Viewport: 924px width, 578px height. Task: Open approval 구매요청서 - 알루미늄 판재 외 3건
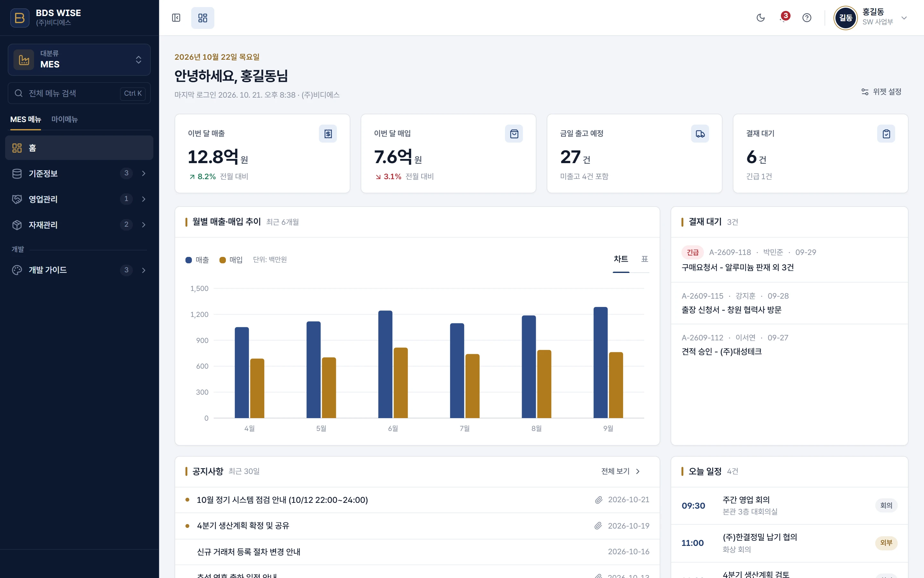click(x=789, y=260)
